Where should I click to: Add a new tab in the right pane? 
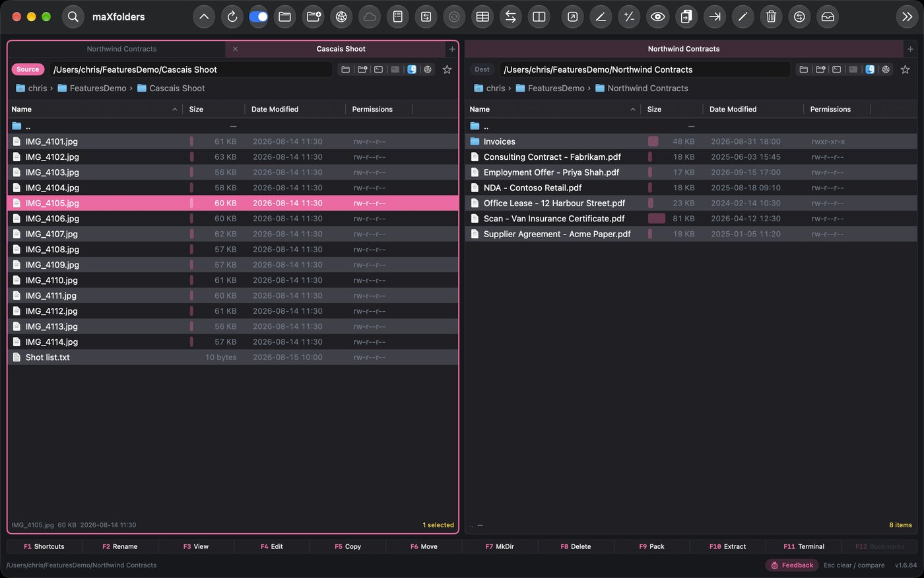[910, 49]
